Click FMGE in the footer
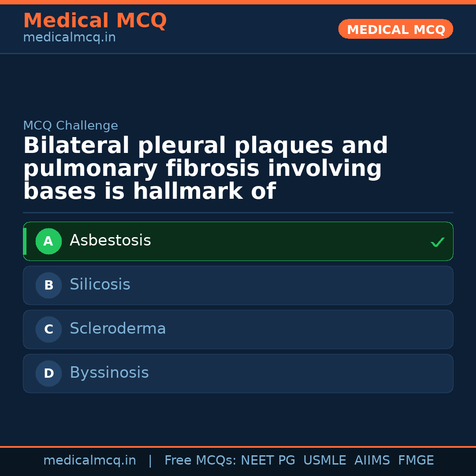This screenshot has width=476, height=476. tap(416, 461)
